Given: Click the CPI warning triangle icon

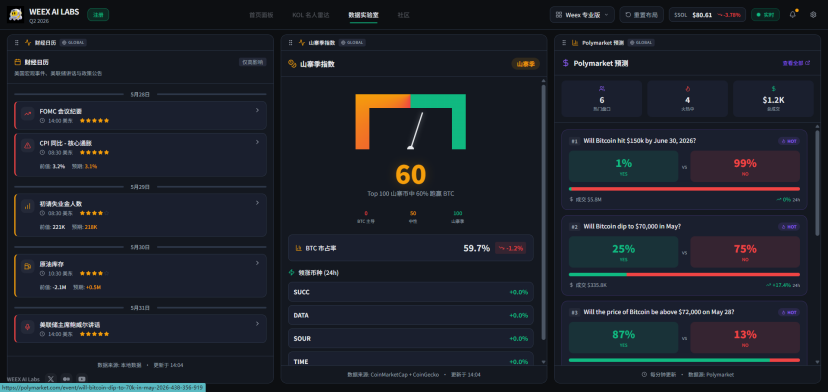Looking at the screenshot, I should coord(27,146).
